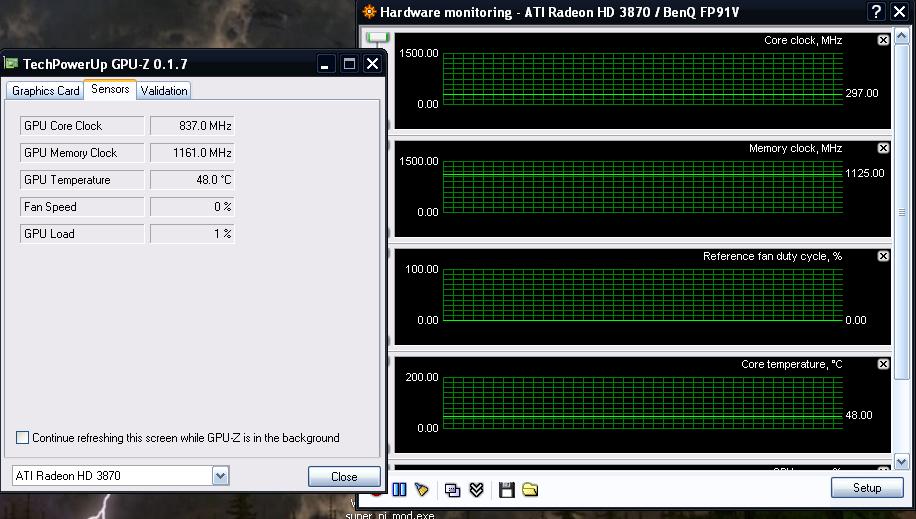Click the Core temperature graph area
Viewport: 916px width, 519px height.
[643, 403]
